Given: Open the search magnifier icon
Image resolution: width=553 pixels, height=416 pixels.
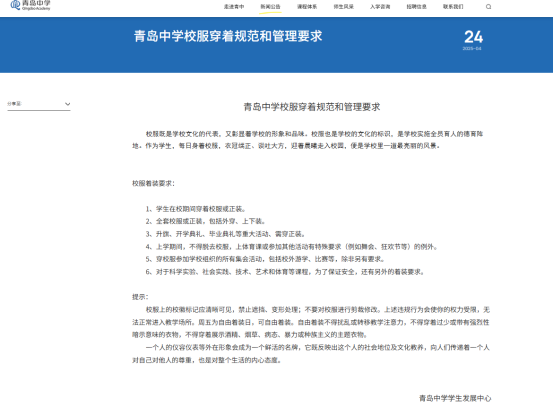Looking at the screenshot, I should [x=488, y=7].
